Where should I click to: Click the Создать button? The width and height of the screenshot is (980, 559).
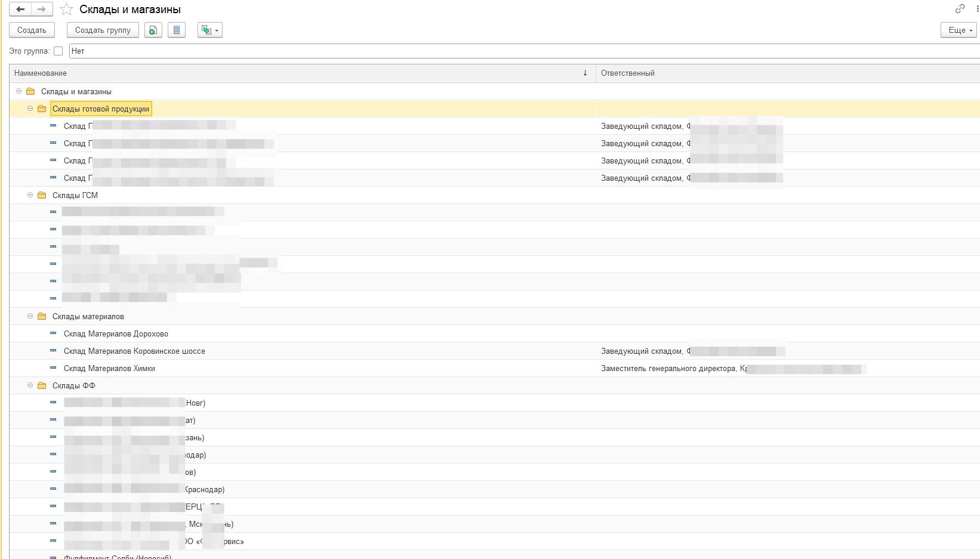[x=32, y=30]
